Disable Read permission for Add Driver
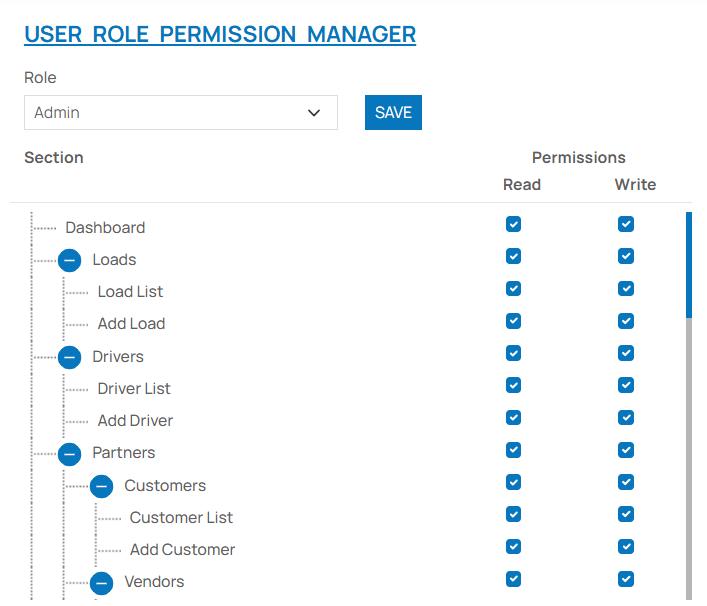This screenshot has height=606, width=707. click(x=513, y=418)
